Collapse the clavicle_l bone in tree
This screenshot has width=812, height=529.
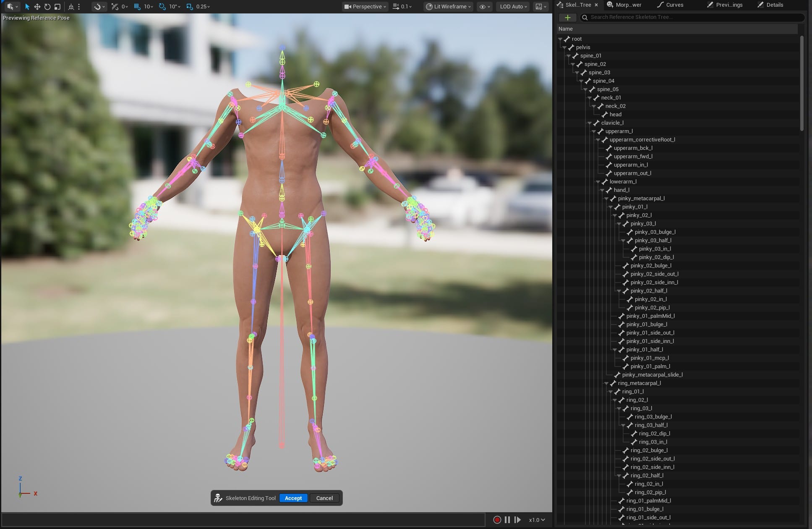click(x=590, y=123)
